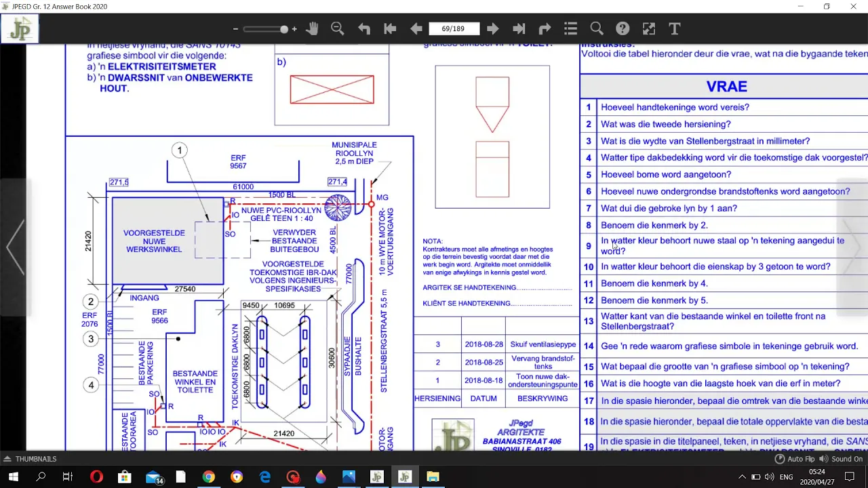Open the search tool
Screen dimensions: 868x488
597,28
